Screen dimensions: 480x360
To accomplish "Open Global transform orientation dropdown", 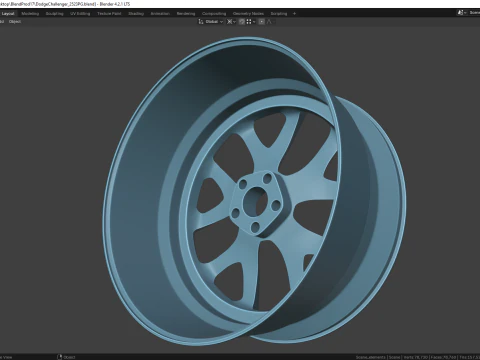I will [x=211, y=22].
